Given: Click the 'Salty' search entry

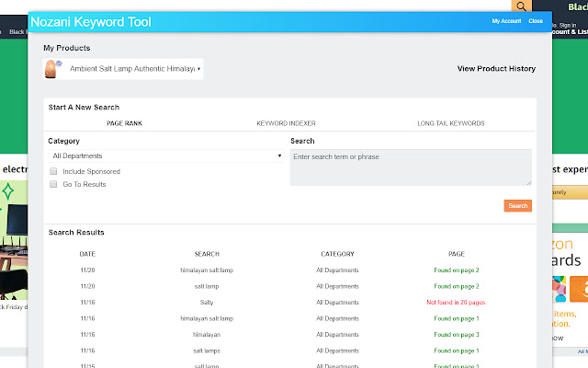Looking at the screenshot, I should tap(207, 303).
